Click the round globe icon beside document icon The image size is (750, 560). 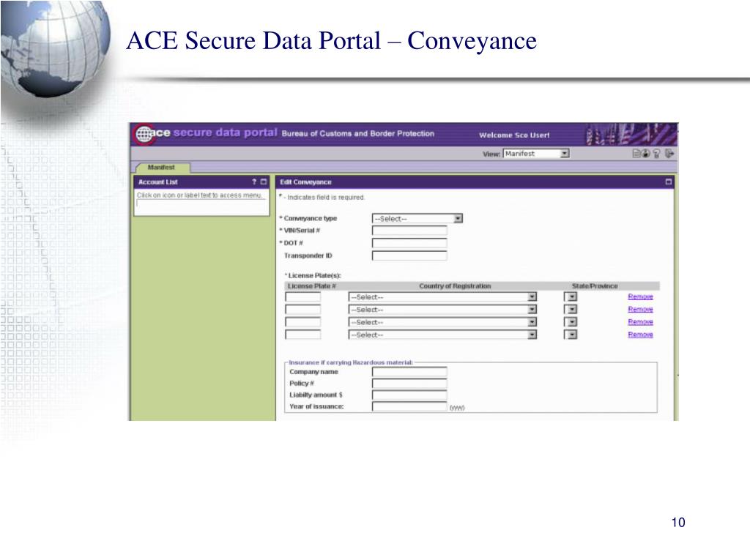pyautogui.click(x=646, y=154)
